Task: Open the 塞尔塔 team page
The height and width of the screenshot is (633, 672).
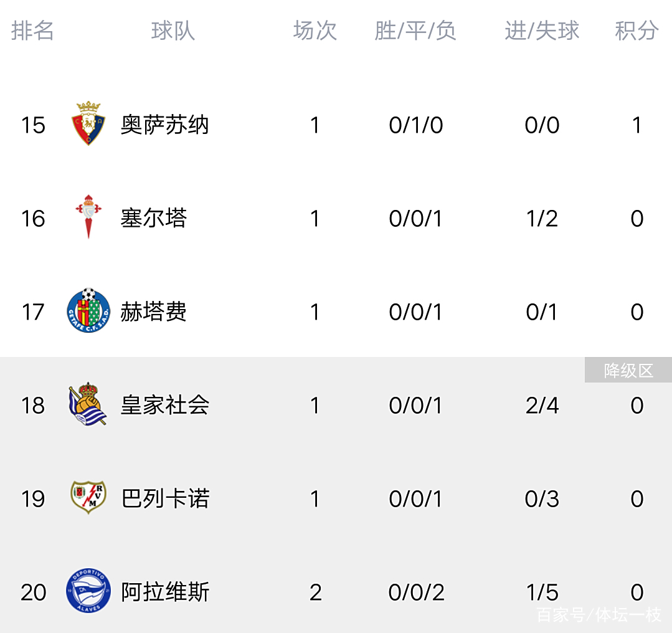Action: 154,219
